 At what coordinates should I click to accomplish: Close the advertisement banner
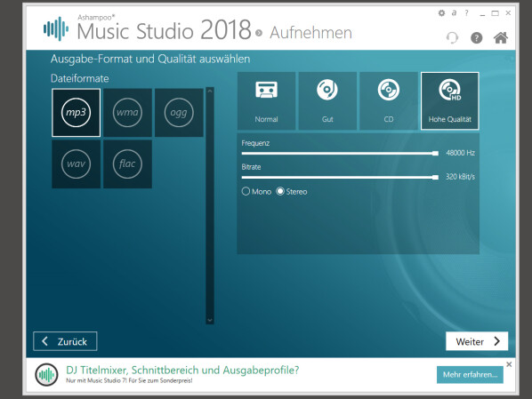click(509, 364)
